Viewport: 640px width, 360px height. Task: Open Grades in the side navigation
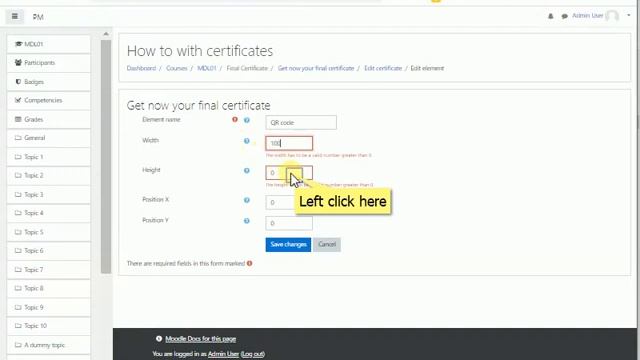click(x=49, y=120)
